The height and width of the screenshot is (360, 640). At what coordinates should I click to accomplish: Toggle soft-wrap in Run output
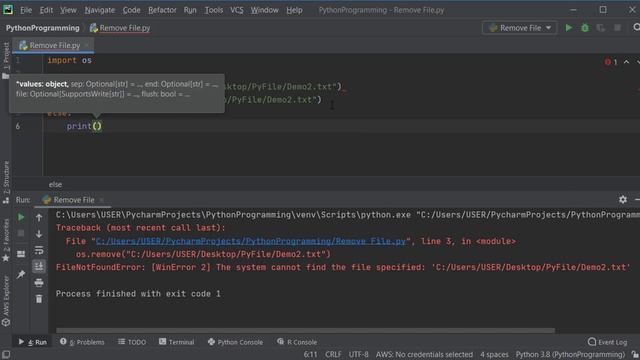39,250
